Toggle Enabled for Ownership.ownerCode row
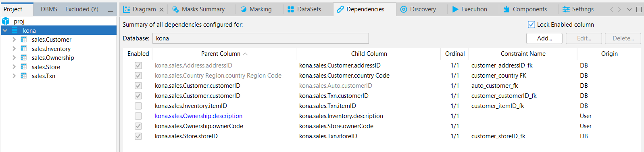The height and width of the screenshot is (152, 644). coord(138,126)
